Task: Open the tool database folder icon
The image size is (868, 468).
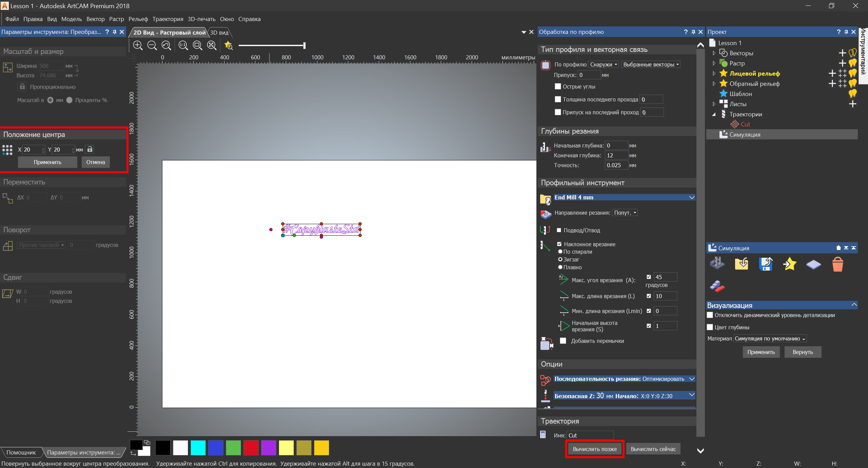Action: [x=545, y=199]
